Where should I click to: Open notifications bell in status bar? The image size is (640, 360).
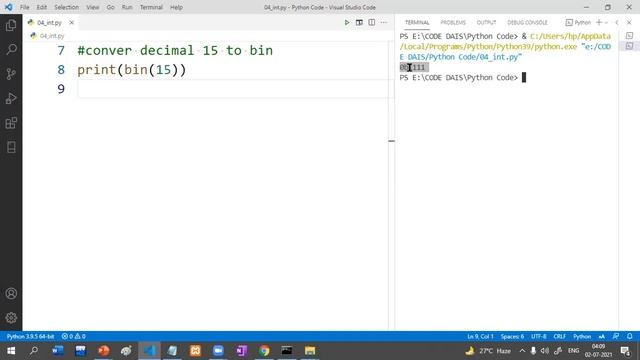pos(629,336)
